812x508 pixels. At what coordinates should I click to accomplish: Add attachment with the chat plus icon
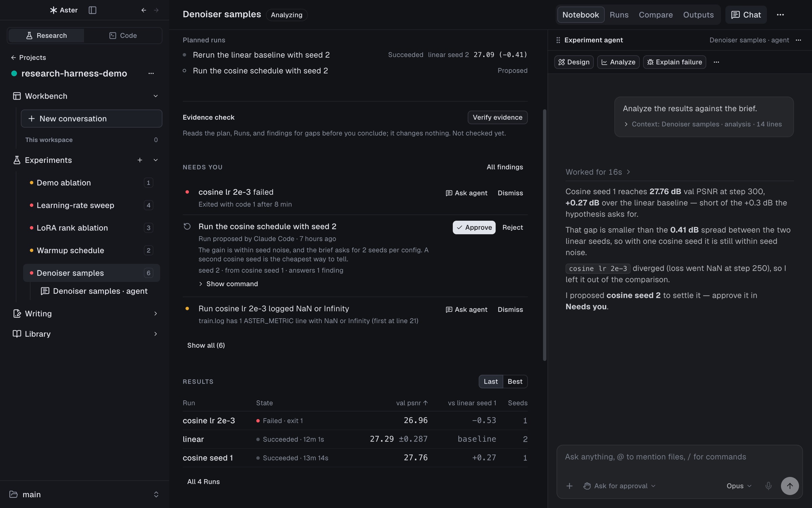(x=569, y=486)
